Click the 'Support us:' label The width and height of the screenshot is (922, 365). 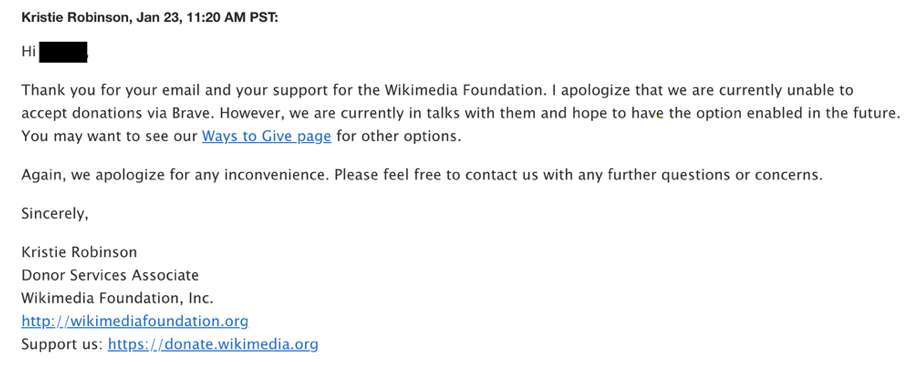tap(62, 344)
